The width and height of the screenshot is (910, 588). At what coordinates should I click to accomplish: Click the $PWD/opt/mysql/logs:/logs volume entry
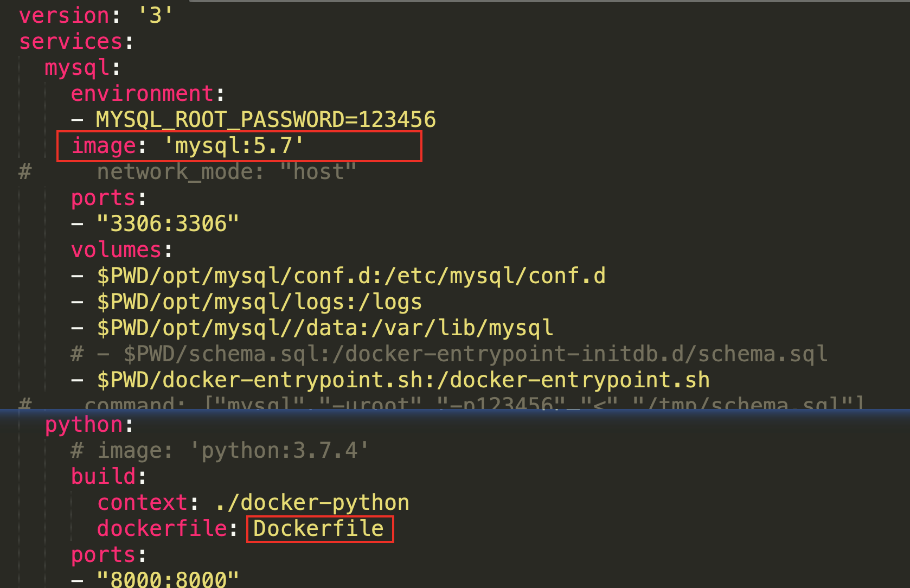(259, 303)
